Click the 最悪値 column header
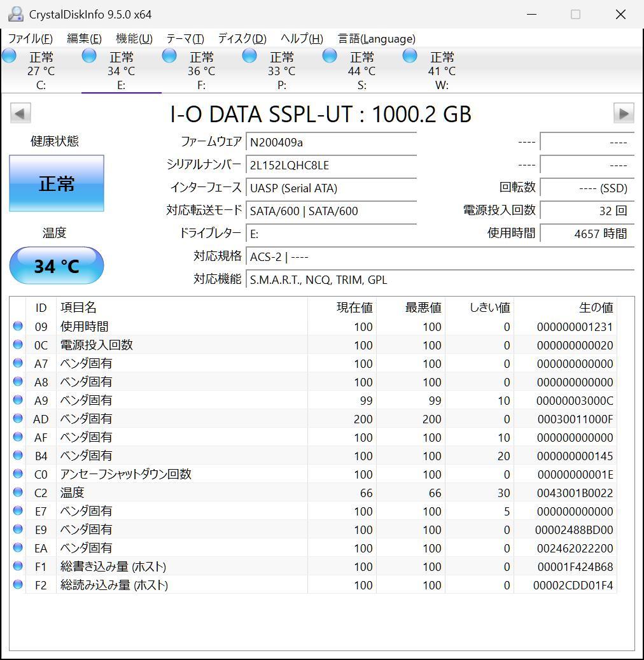Image resolution: width=644 pixels, height=660 pixels. click(410, 307)
